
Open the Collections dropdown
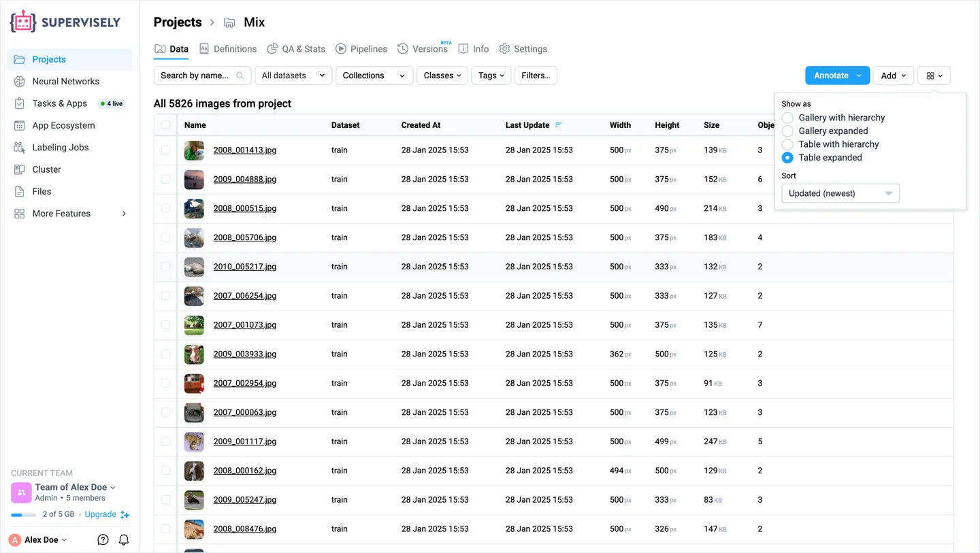click(x=374, y=76)
